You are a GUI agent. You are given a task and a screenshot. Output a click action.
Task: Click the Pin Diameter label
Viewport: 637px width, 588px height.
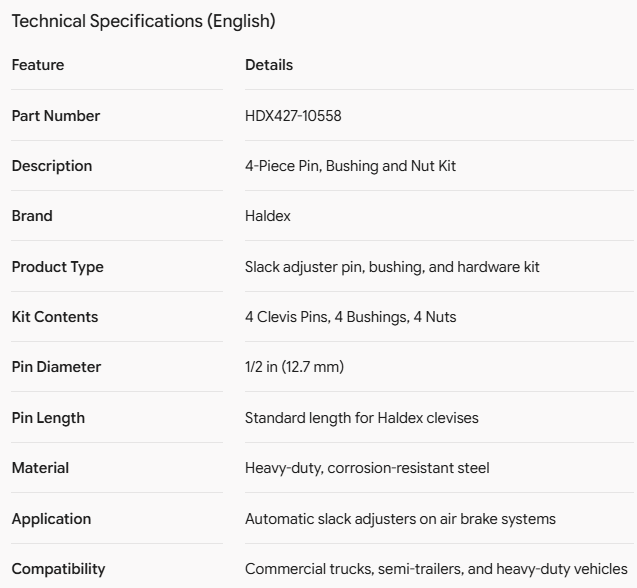[x=56, y=367]
